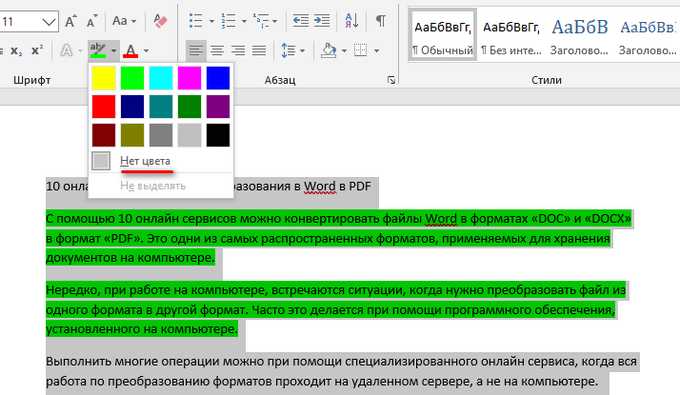Decrease paragraph indent
680x395 pixels.
300,21
